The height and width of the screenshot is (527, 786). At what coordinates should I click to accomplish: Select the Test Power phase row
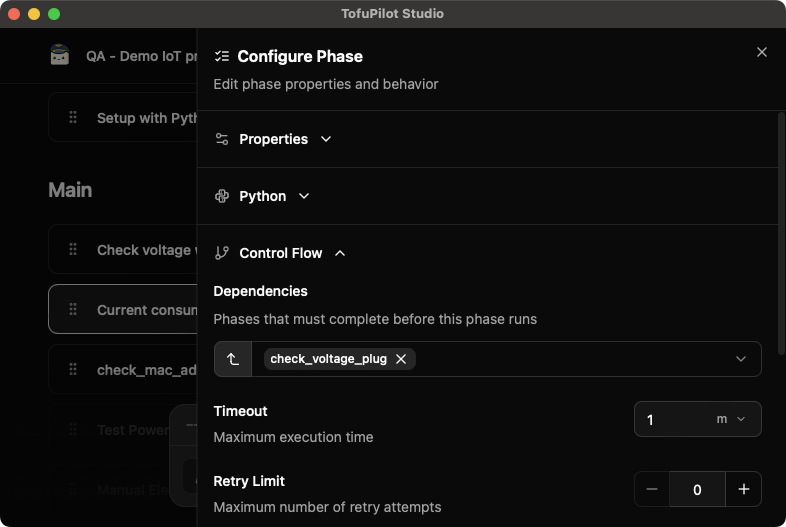(x=109, y=430)
